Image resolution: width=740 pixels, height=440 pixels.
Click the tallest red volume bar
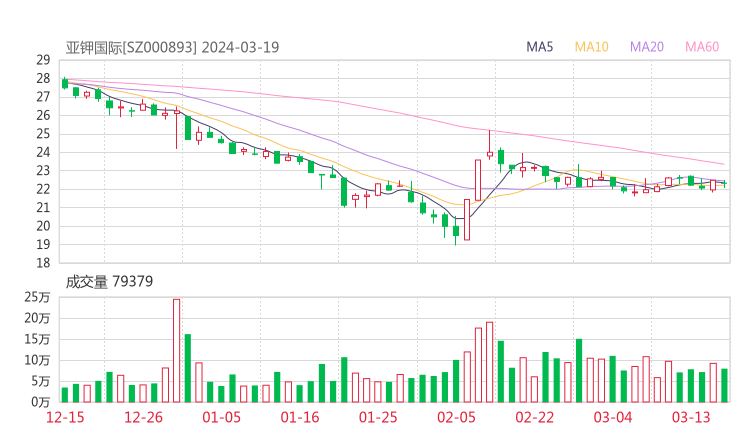(x=177, y=350)
